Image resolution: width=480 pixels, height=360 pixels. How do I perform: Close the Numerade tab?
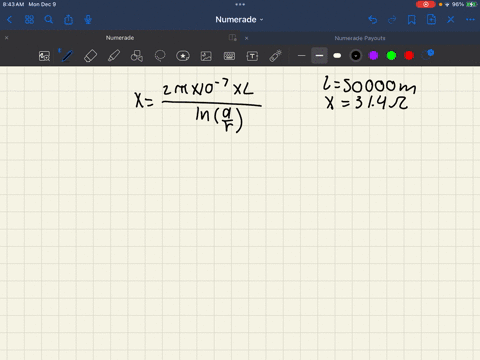[6, 38]
